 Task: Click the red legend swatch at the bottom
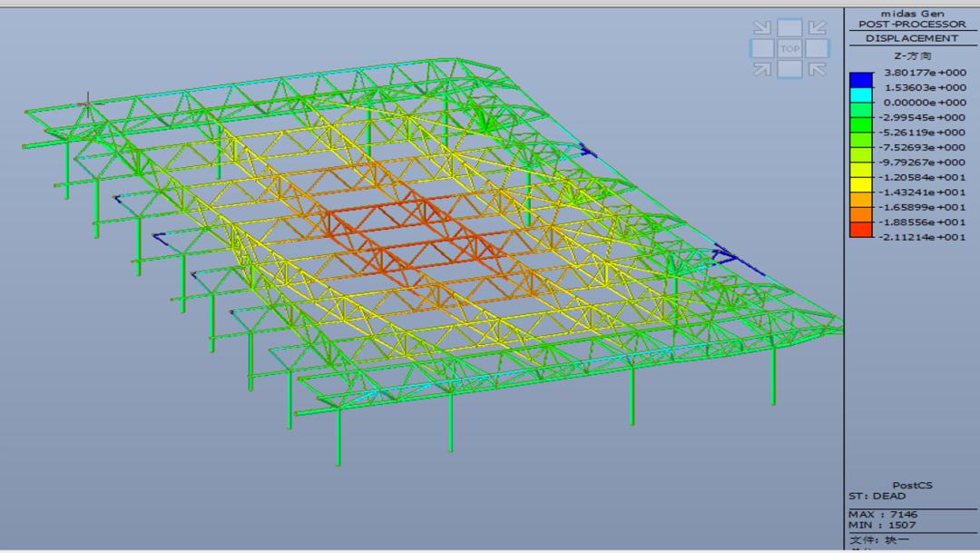coord(860,230)
